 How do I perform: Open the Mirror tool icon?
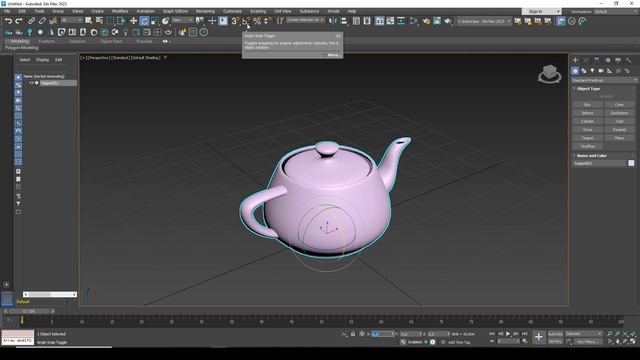[333, 21]
